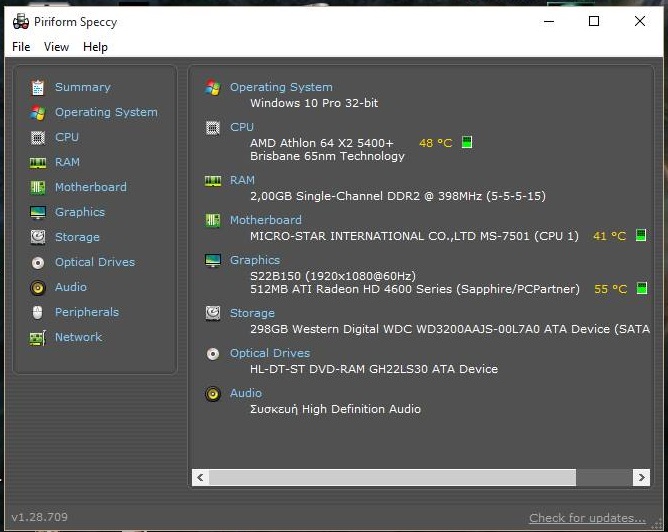Click the horizontal scrollbar right arrow
Screen dimensions: 668x532
click(641, 477)
